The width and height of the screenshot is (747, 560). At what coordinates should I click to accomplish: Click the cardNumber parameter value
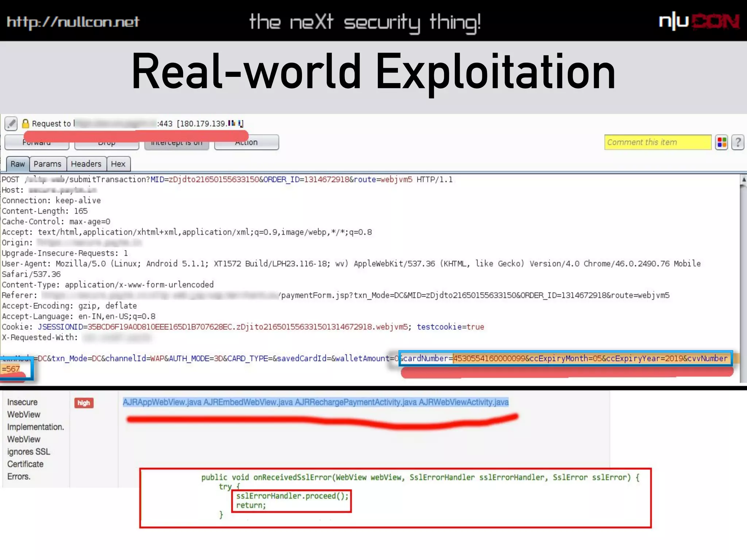pos(489,358)
